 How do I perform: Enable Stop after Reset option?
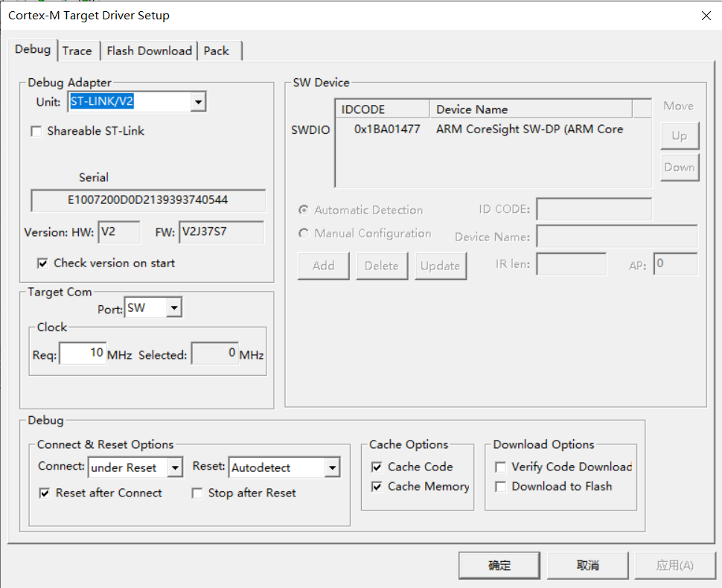point(197,493)
